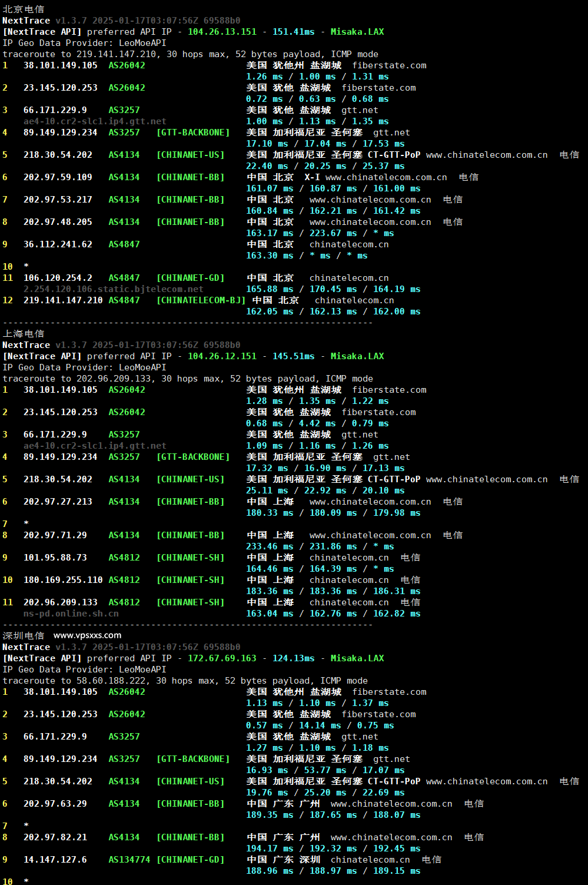Select the AS26042 ASN label
Viewport: 588px width, 885px height.
126,65
